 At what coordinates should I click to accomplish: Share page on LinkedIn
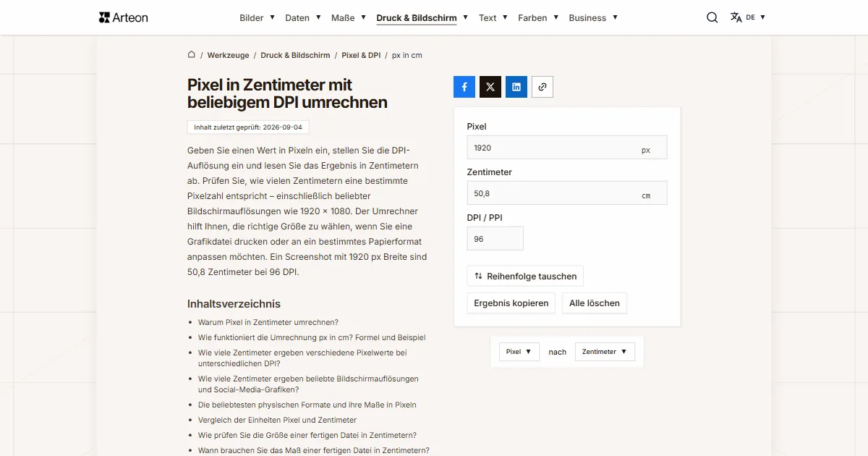pyautogui.click(x=516, y=87)
